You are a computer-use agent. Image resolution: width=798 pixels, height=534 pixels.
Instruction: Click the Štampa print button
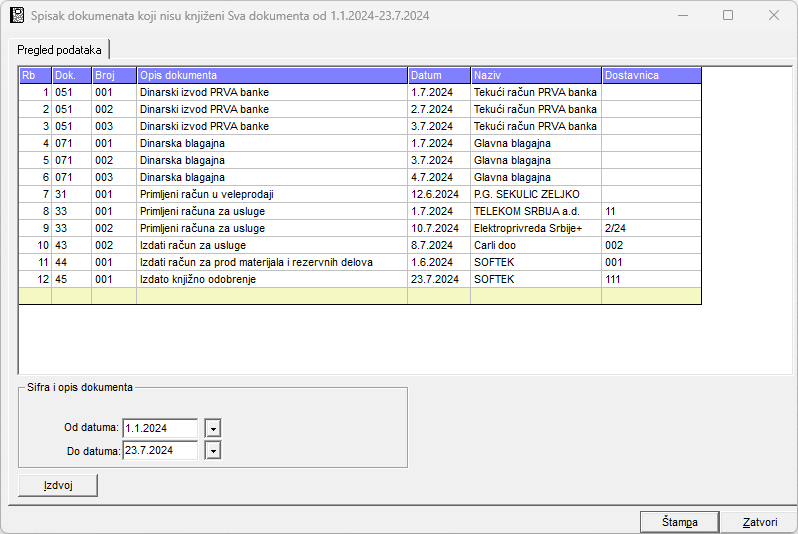(679, 522)
